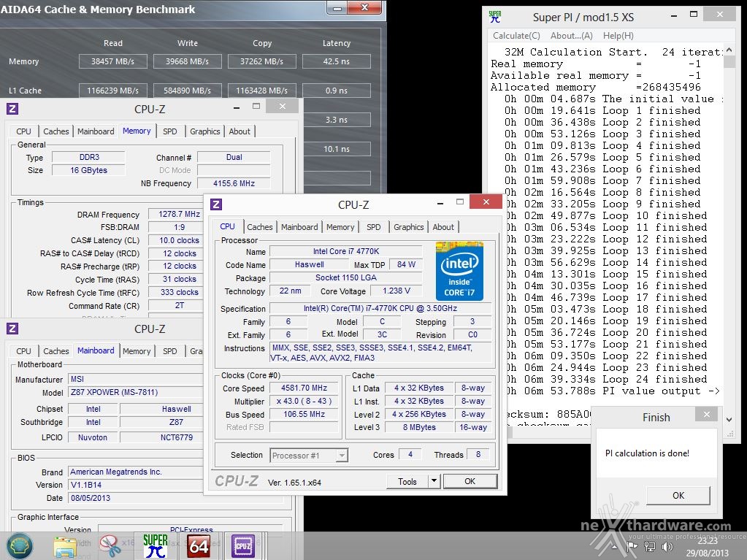Screen dimensions: 747x560
Task: Click the Bus Speed value 106.55 MHz
Action: [x=304, y=414]
